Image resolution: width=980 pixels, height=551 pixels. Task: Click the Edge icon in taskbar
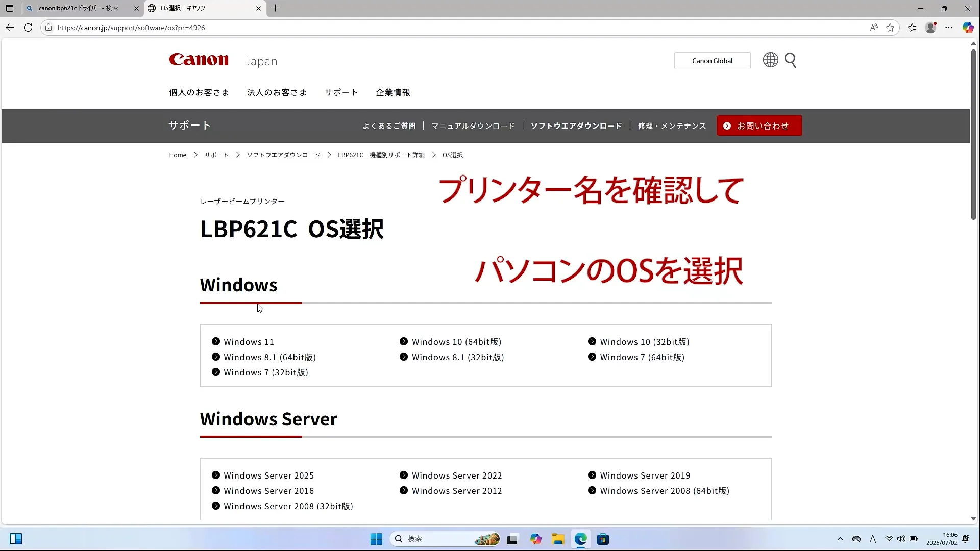(580, 539)
